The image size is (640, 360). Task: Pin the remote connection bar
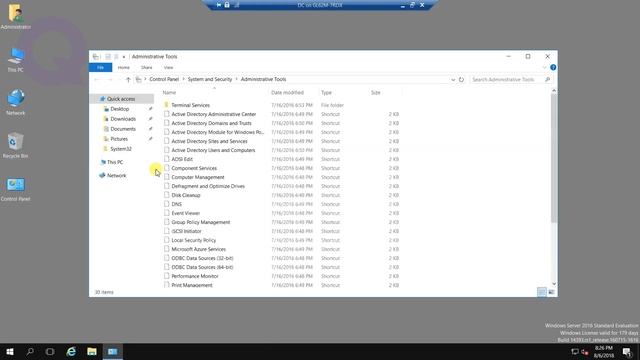click(x=219, y=5)
